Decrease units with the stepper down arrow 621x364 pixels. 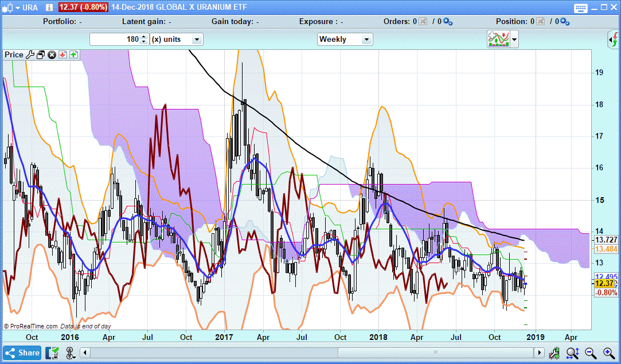point(144,42)
